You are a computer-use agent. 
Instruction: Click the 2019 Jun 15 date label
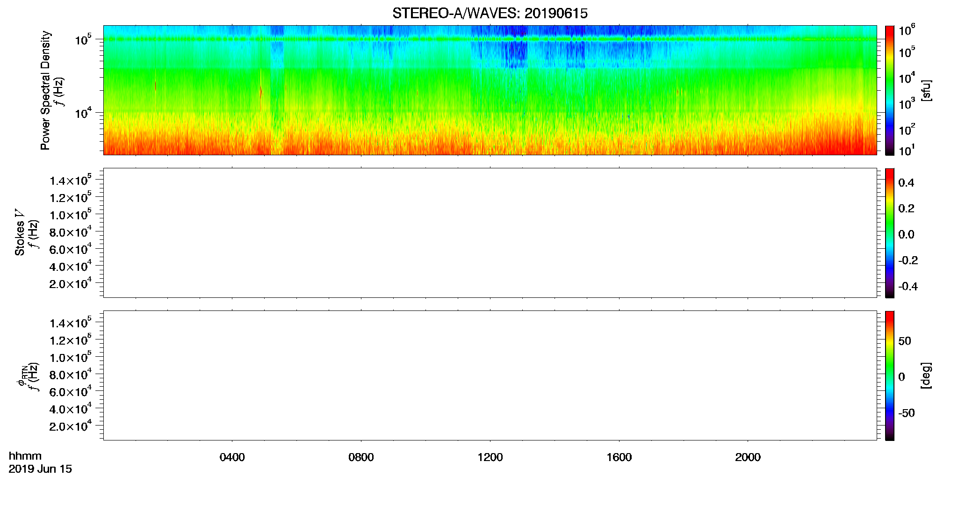40,469
